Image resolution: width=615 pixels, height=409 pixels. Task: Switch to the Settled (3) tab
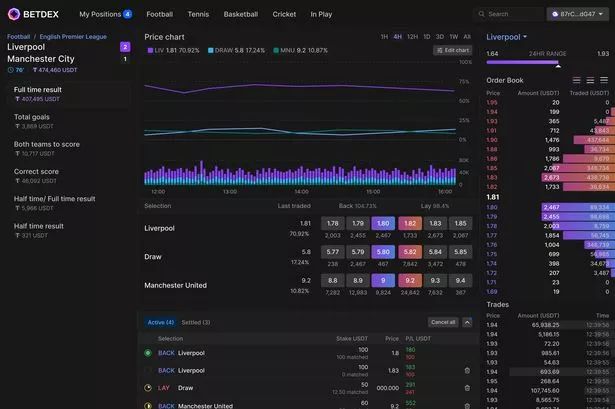tap(196, 322)
